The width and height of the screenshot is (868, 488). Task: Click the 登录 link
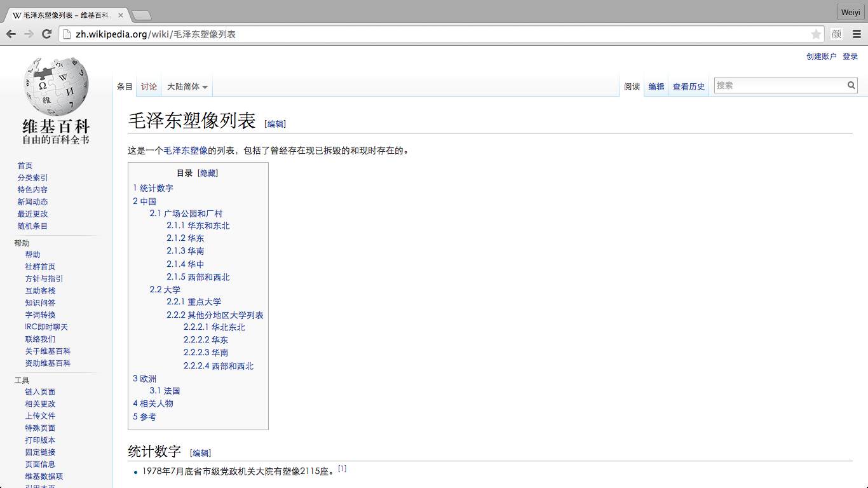[850, 57]
